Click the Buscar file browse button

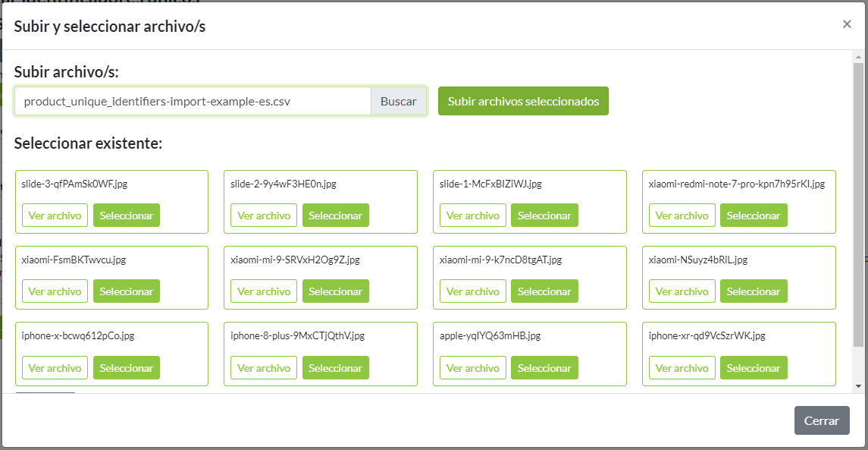pyautogui.click(x=398, y=101)
